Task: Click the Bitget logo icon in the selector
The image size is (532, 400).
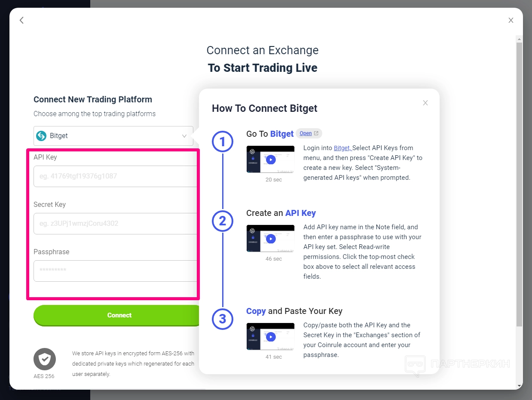Action: [41, 136]
